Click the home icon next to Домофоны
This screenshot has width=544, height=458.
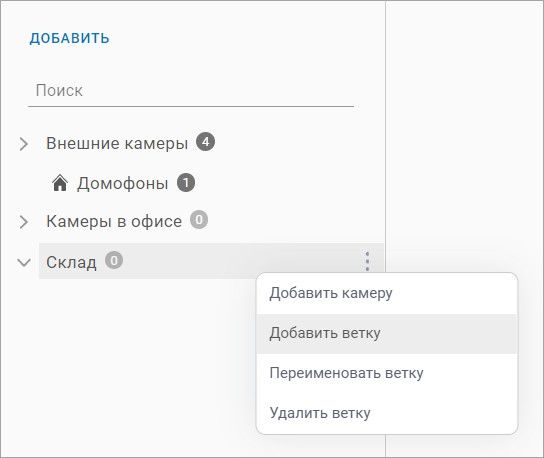pos(60,183)
